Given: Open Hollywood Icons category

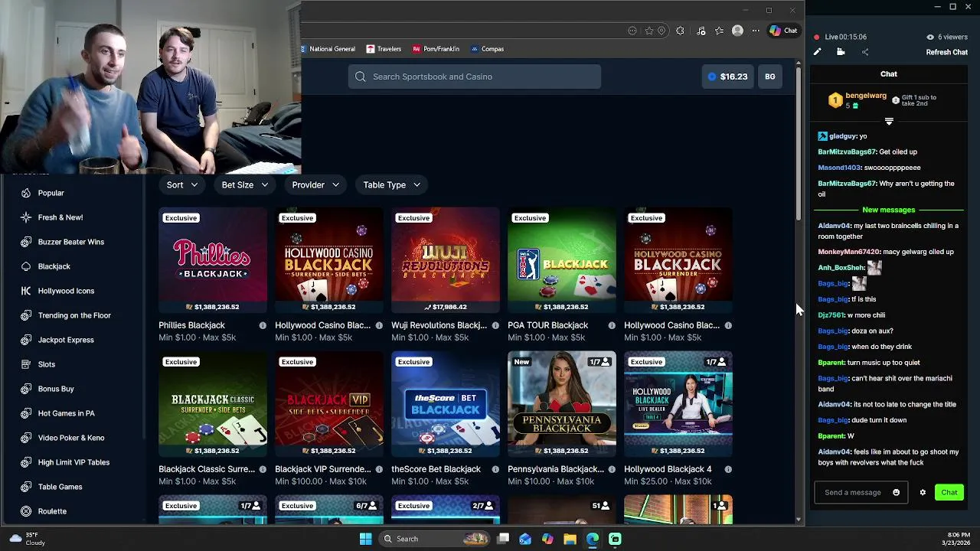Looking at the screenshot, I should 66,291.
